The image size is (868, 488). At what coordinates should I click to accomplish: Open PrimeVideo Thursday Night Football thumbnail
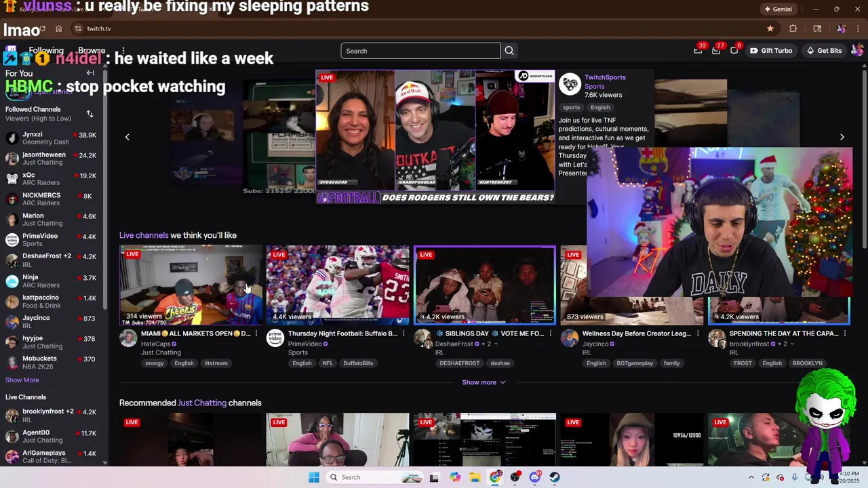click(338, 285)
